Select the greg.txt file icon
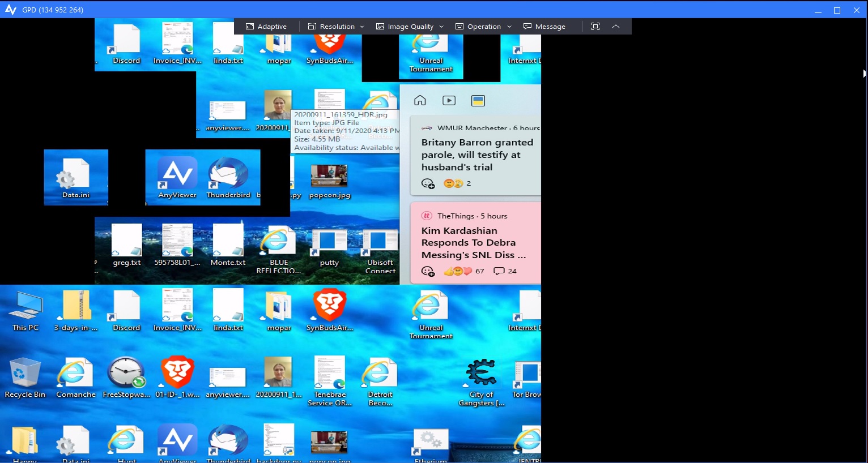 click(x=127, y=245)
